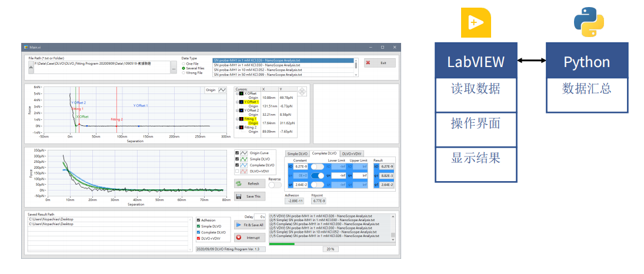Select 'SN probe-MH1 in 50 mM KCl.099' file

coord(283,75)
